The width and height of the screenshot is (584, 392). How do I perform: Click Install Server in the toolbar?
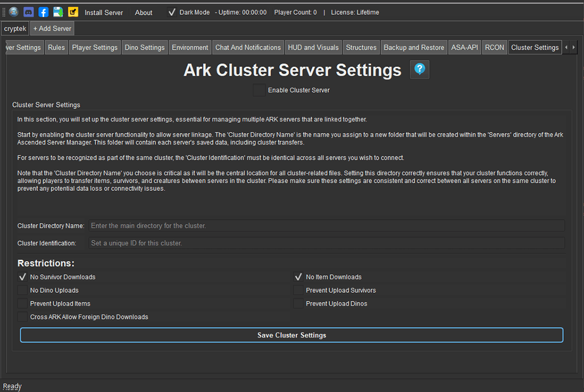click(x=104, y=13)
